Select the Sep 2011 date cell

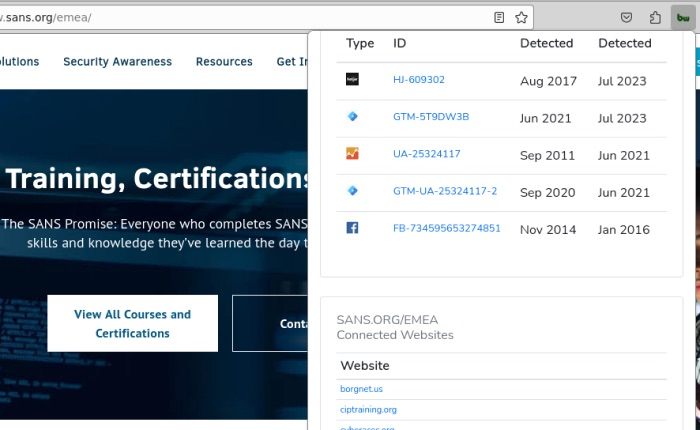(x=547, y=155)
